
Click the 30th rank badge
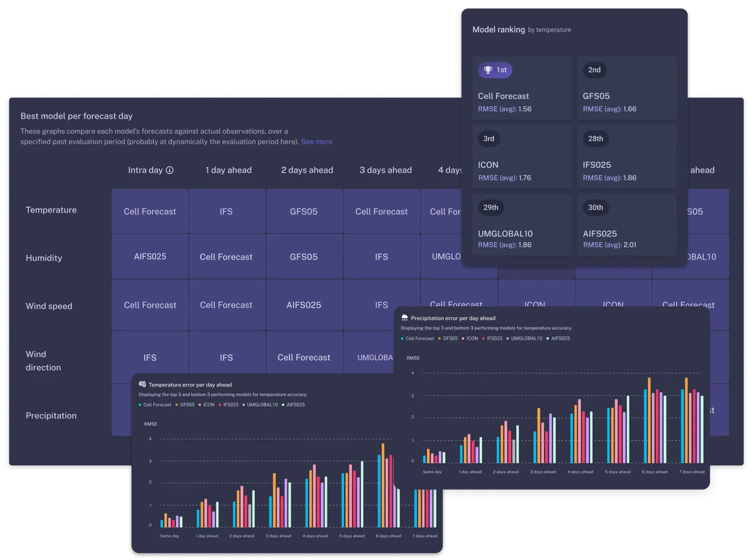(x=595, y=208)
